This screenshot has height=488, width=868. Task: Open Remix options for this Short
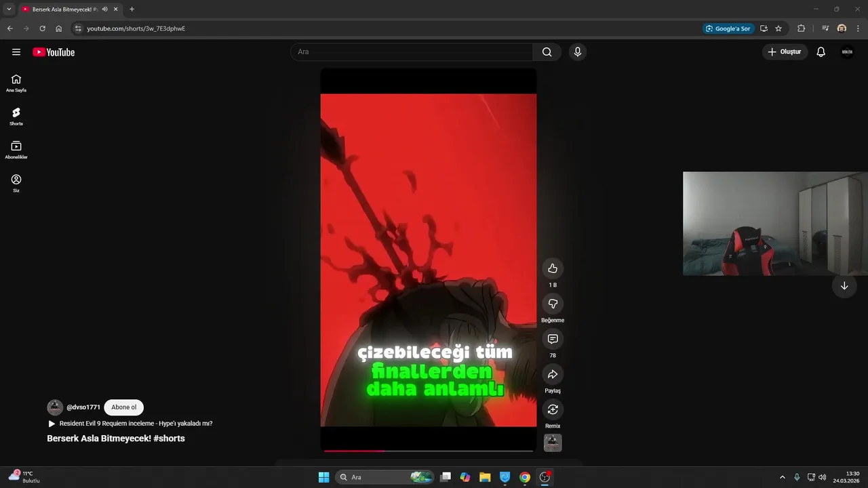[x=553, y=409]
